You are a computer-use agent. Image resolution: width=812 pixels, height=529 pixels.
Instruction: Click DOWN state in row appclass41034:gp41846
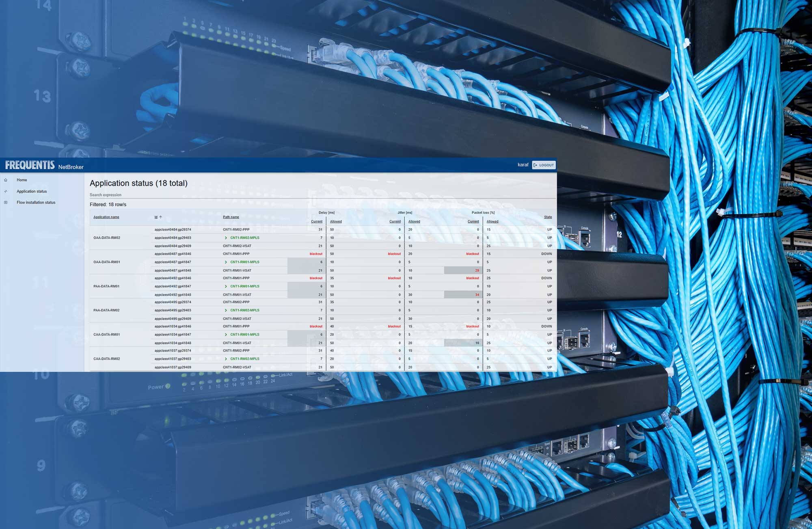546,326
